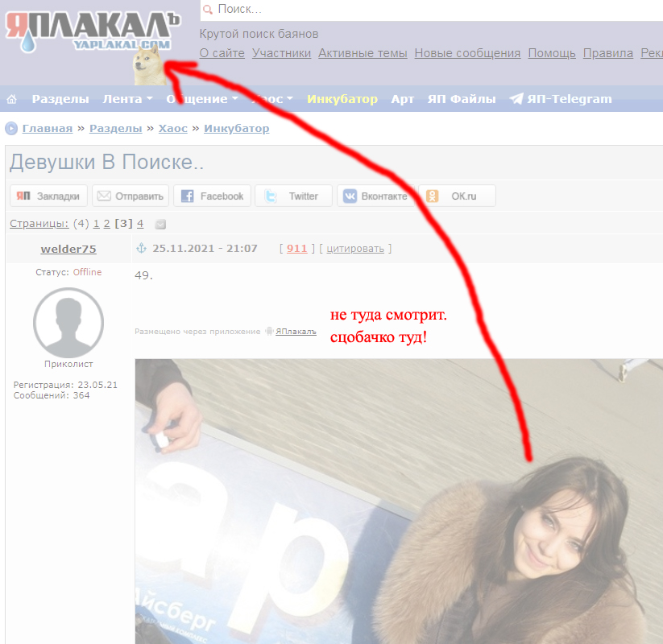Open the ЯПлакалъ app link
Image resolution: width=663 pixels, height=644 pixels.
(x=296, y=332)
